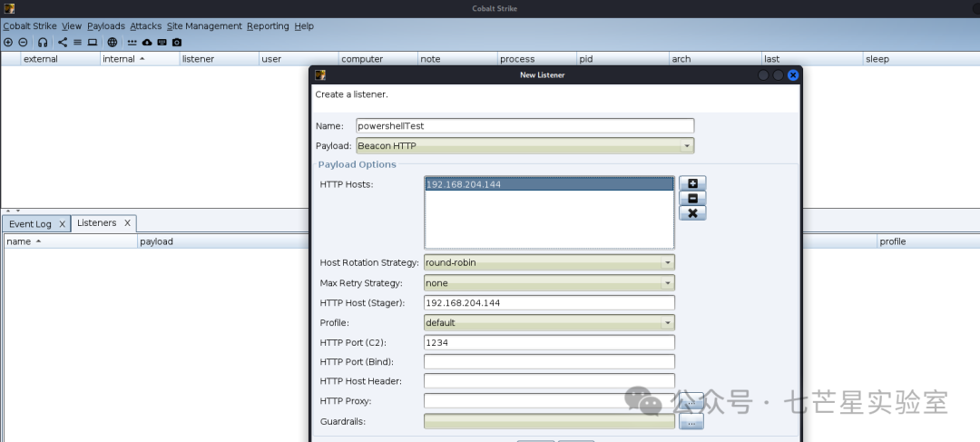Open downloaded files cloud icon

[147, 43]
